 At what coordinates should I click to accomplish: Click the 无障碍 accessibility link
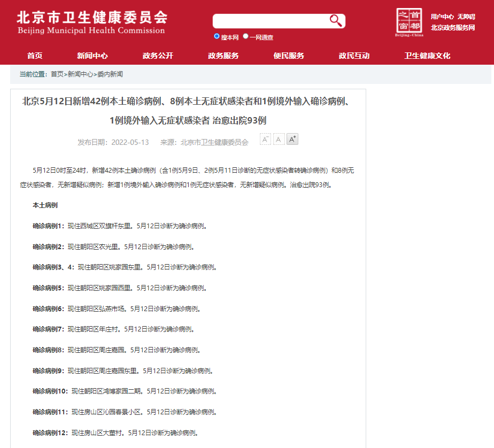coord(466,17)
